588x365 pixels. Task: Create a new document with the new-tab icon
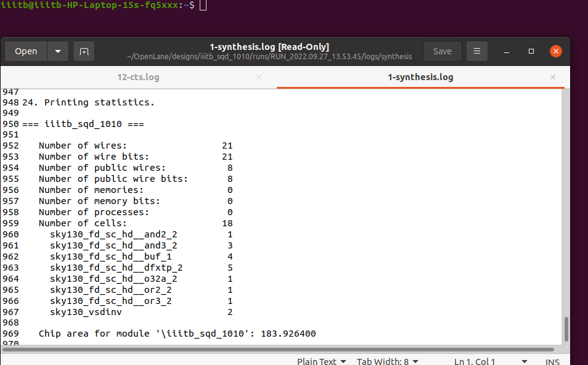click(84, 51)
